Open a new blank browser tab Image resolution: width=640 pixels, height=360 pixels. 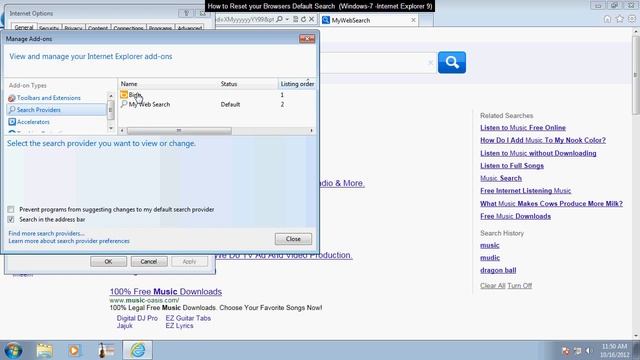[426, 20]
